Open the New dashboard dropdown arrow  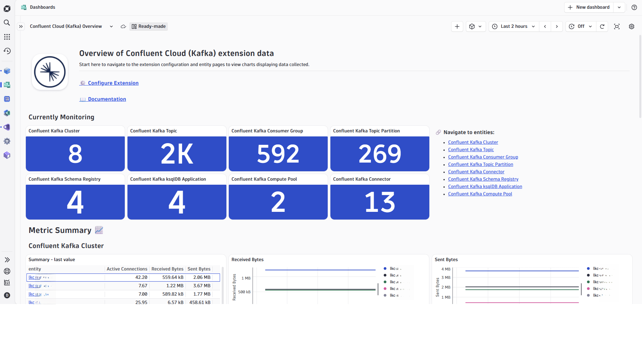click(619, 7)
